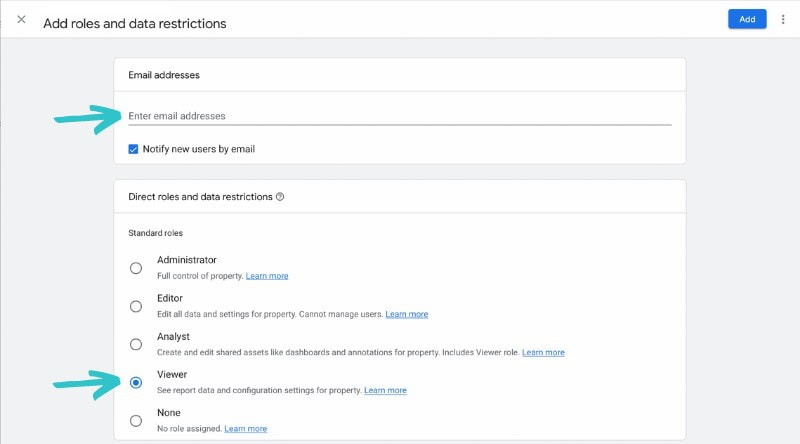The image size is (800, 444).
Task: Click the Notify new users by email label
Action: point(198,149)
